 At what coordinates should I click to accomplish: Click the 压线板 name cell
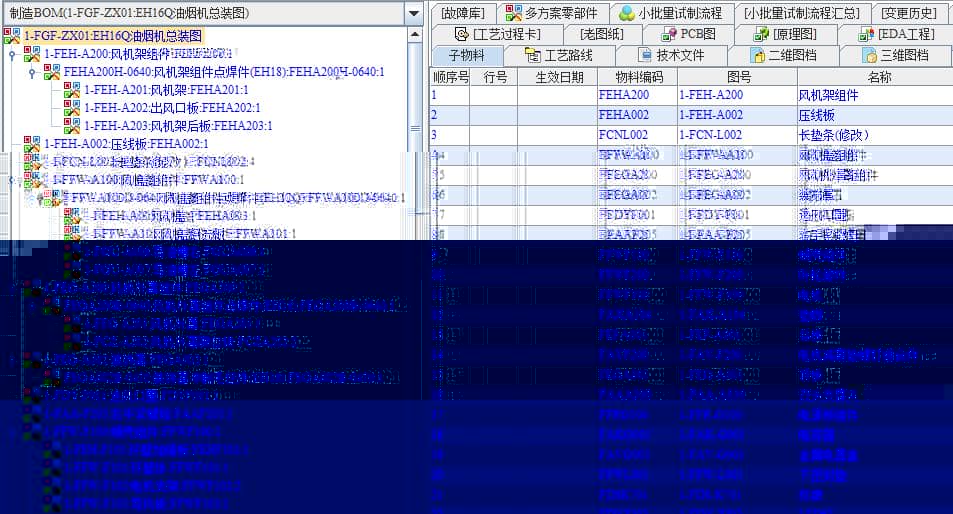875,115
